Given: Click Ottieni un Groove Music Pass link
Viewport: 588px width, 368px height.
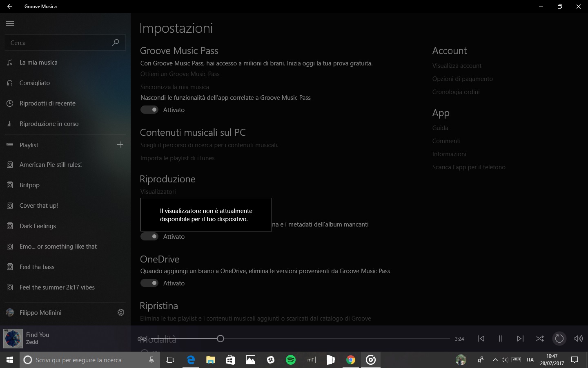Looking at the screenshot, I should point(180,74).
